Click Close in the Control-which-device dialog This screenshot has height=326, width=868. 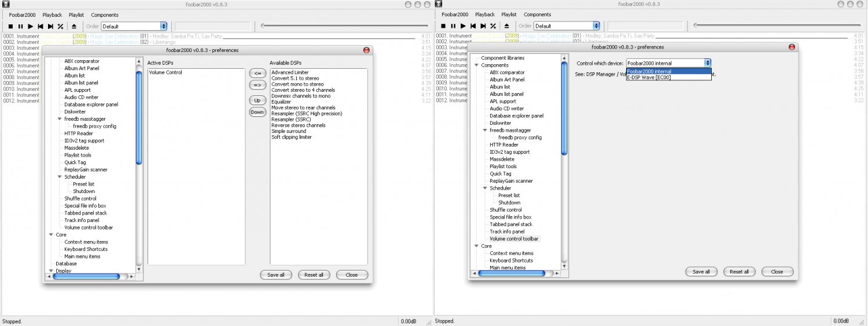[x=777, y=272]
